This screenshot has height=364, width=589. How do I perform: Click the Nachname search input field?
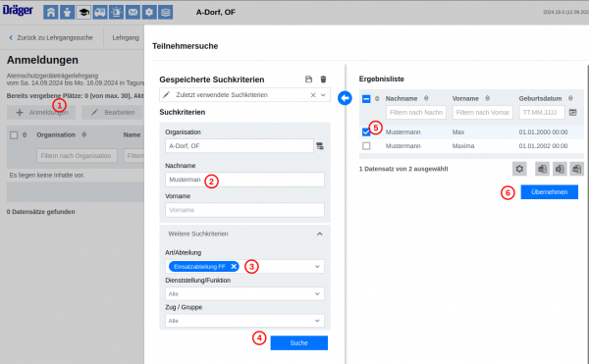244,180
